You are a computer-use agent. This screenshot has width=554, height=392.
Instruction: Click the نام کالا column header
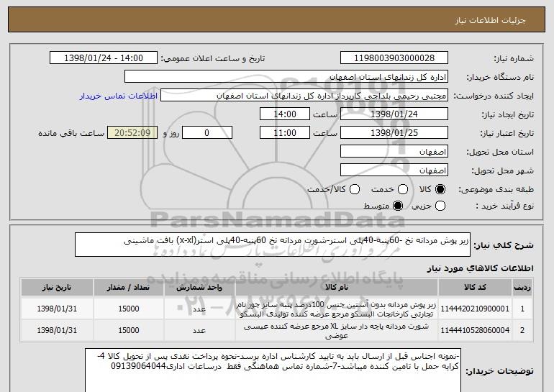click(337, 288)
